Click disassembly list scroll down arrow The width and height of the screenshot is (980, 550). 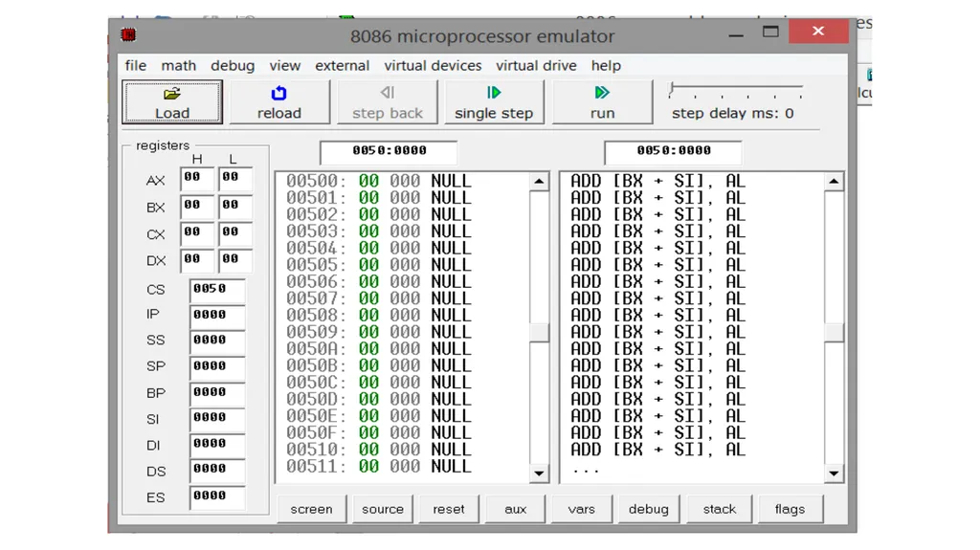834,473
